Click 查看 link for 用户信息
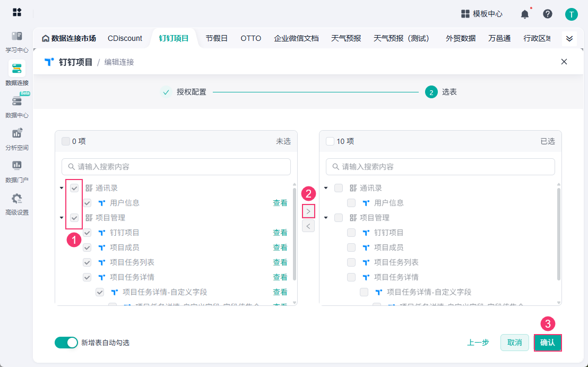Screen dimensions: 588x367 click(280, 203)
